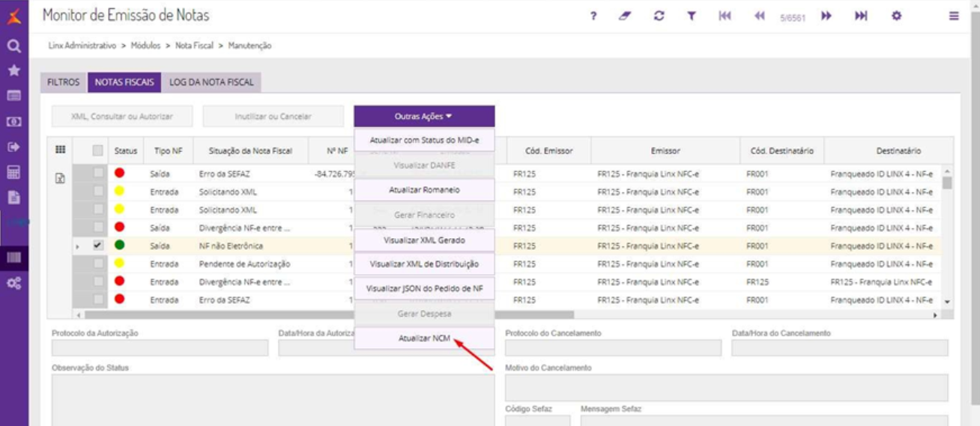Expand the selected NF não Eletrônica row arrow
980x426 pixels.
point(78,246)
